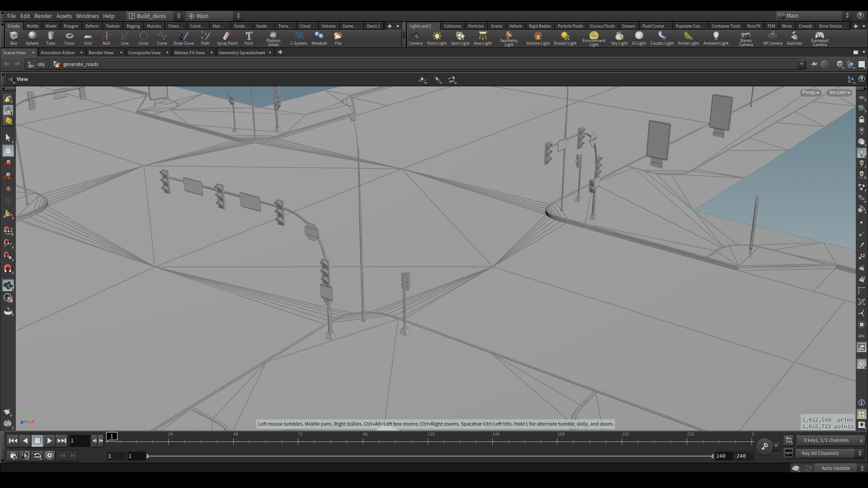Create an Area Light

[483, 38]
